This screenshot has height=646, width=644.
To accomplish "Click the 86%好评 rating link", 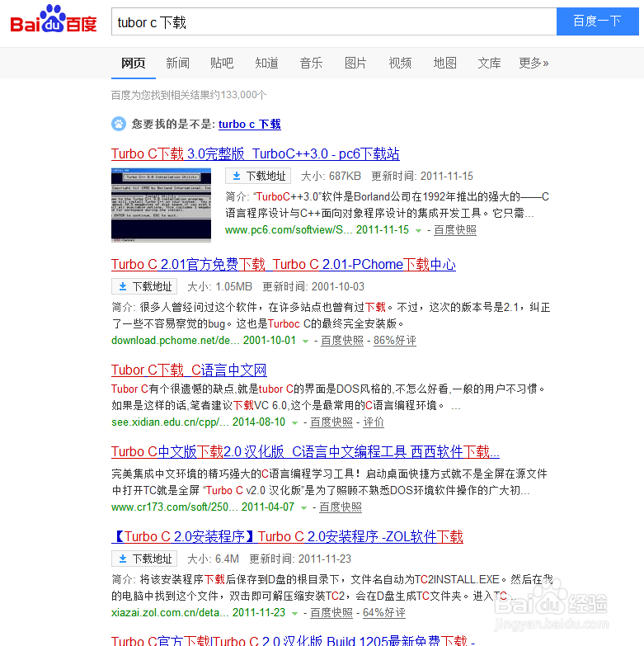I will click(395, 340).
